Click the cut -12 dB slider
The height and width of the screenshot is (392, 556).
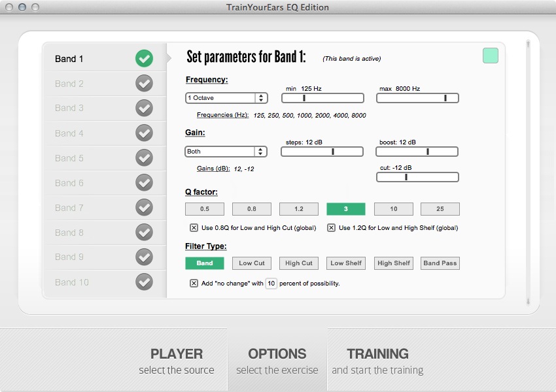pos(417,177)
